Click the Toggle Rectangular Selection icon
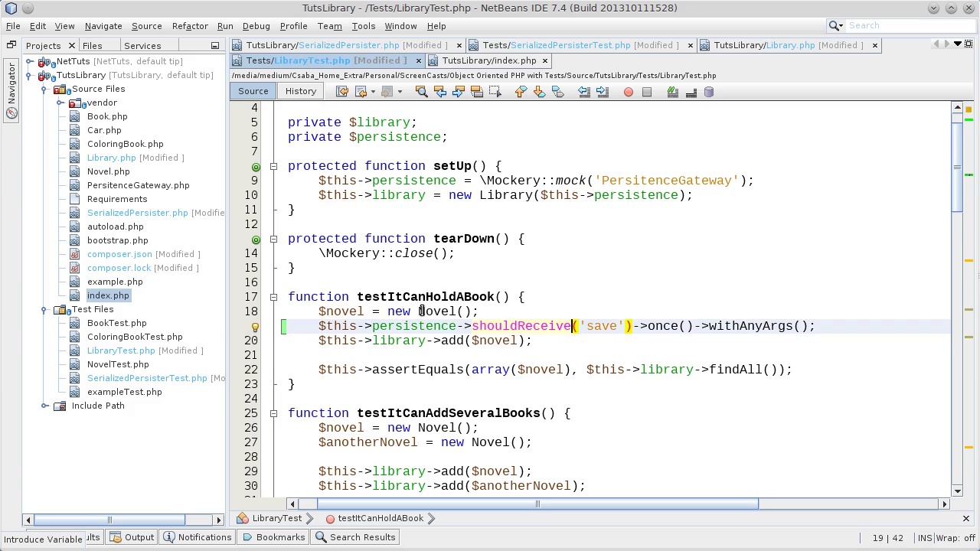The height and width of the screenshot is (551, 980). 495,92
